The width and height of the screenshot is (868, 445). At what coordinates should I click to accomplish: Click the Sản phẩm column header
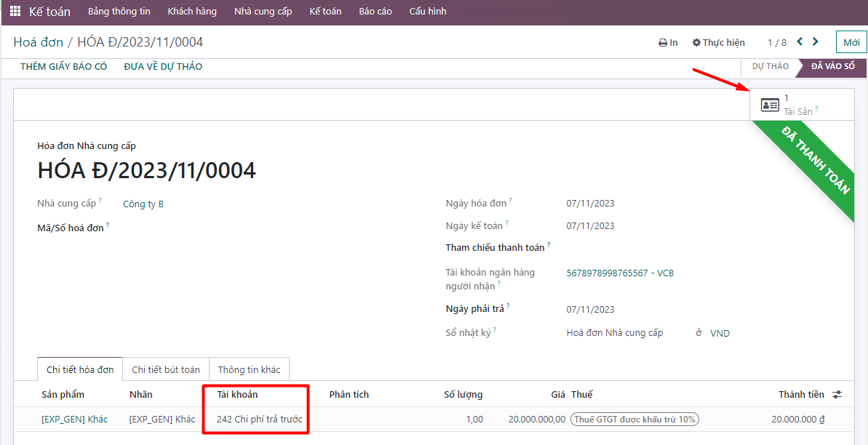(63, 395)
